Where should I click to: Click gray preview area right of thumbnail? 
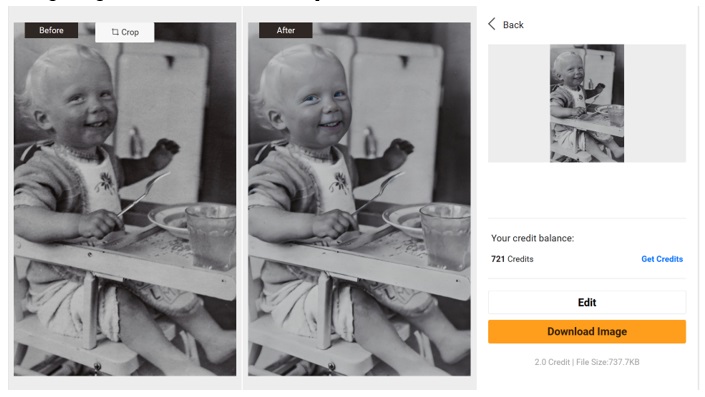[x=655, y=103]
